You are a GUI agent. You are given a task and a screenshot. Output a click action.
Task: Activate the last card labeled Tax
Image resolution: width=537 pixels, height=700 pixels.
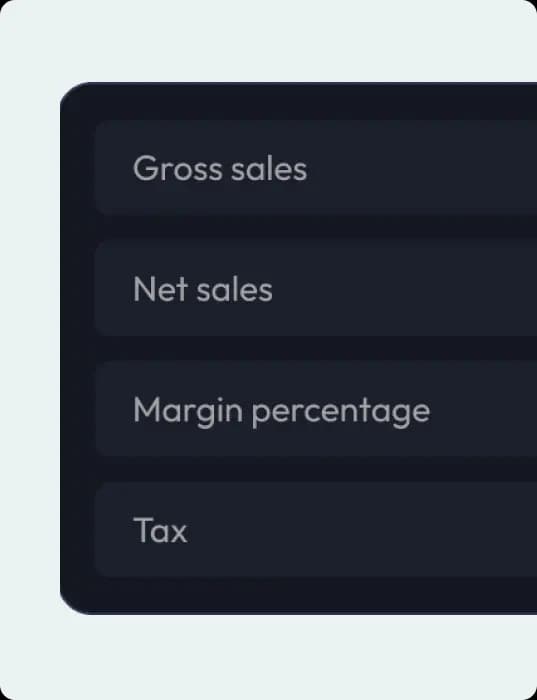[x=316, y=530]
